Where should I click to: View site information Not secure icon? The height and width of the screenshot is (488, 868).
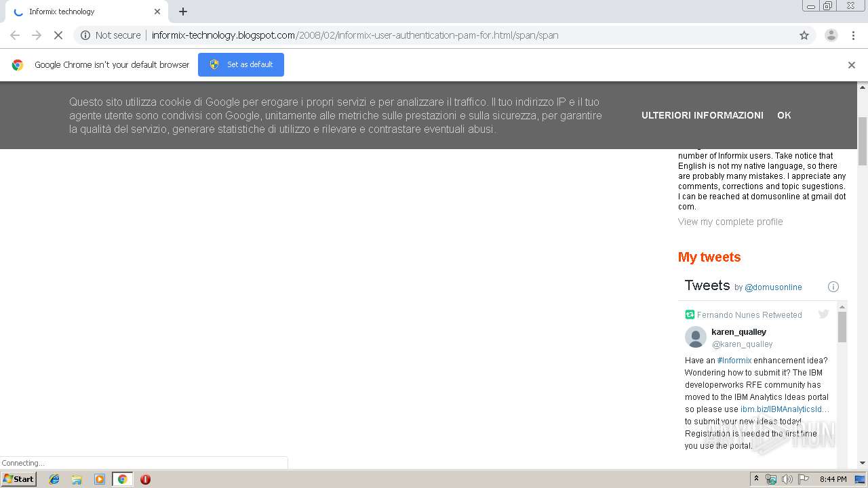pyautogui.click(x=85, y=35)
